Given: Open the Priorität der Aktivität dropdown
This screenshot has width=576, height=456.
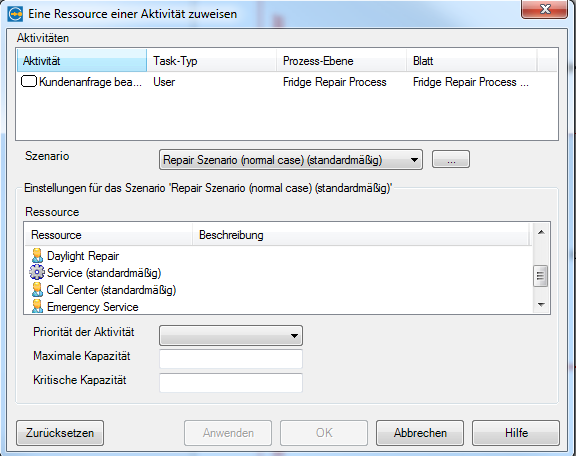Looking at the screenshot, I should click(231, 335).
